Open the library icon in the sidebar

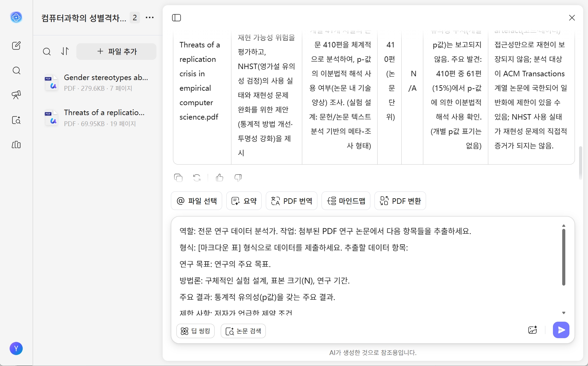click(x=16, y=145)
